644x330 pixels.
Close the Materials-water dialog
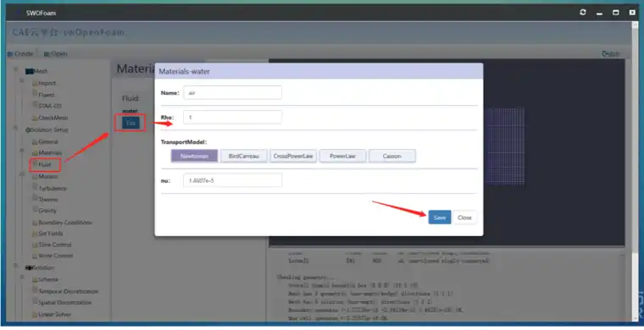click(x=464, y=217)
